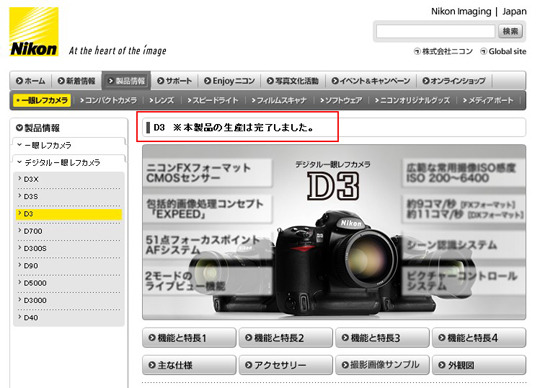Open オンラインショップ navigation tab
This screenshot has height=388, width=540.
pos(454,81)
